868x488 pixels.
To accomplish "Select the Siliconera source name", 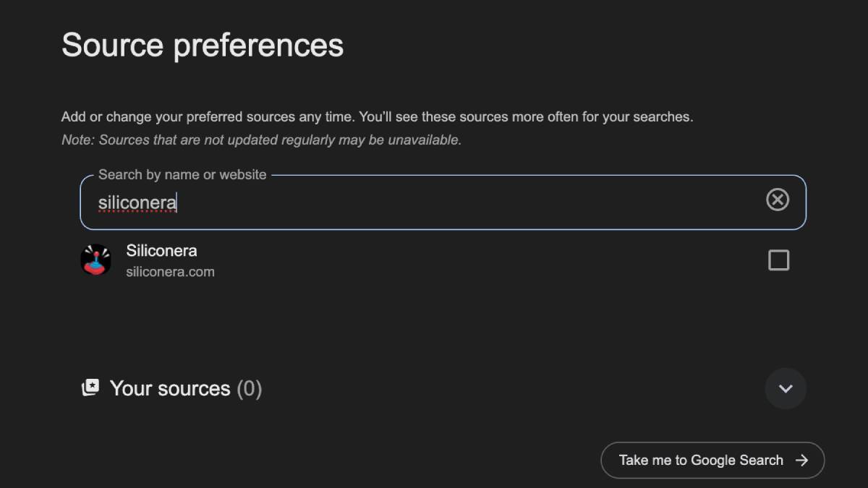I will click(161, 251).
